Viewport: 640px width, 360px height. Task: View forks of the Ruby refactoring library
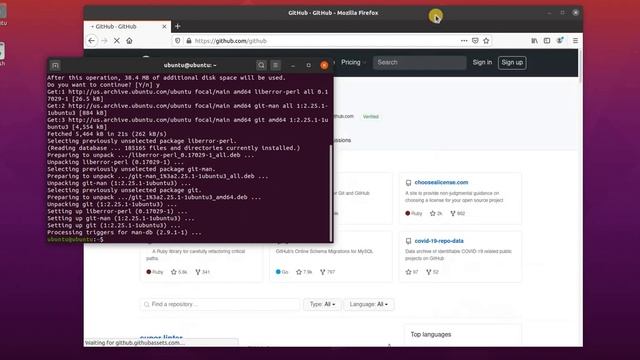tap(202, 272)
